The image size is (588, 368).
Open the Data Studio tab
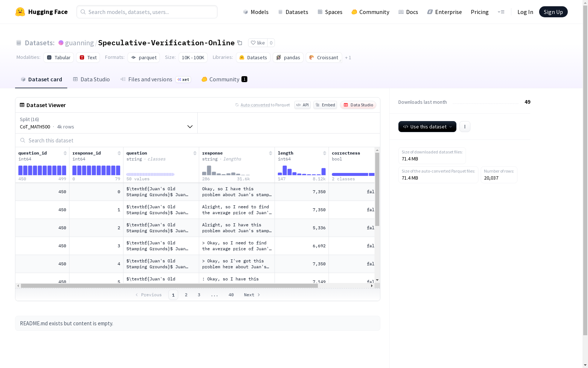click(x=91, y=79)
